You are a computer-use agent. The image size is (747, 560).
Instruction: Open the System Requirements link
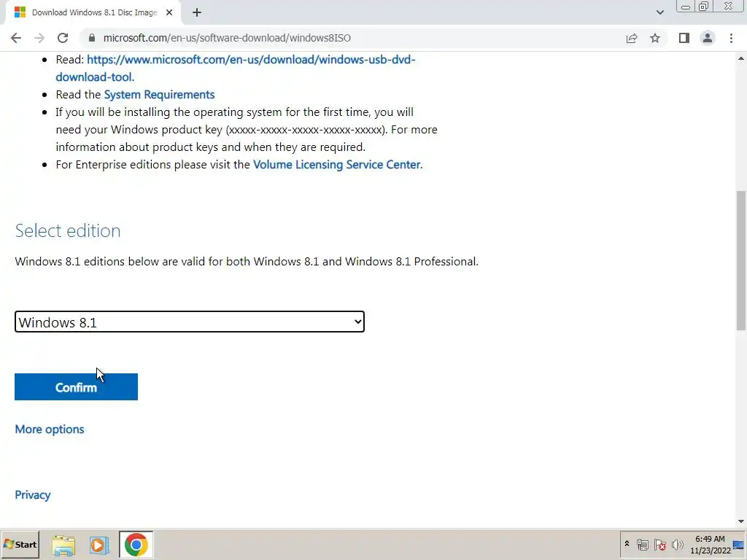[159, 94]
